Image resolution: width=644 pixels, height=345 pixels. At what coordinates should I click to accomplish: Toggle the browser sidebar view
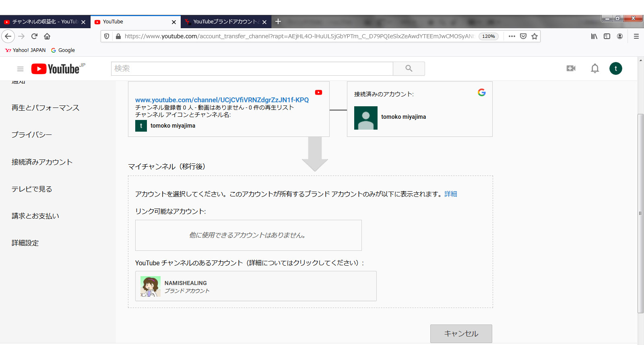(607, 36)
